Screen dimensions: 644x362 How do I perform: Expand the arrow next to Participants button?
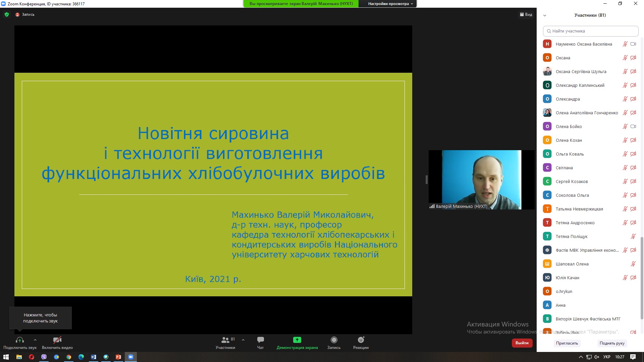[243, 340]
